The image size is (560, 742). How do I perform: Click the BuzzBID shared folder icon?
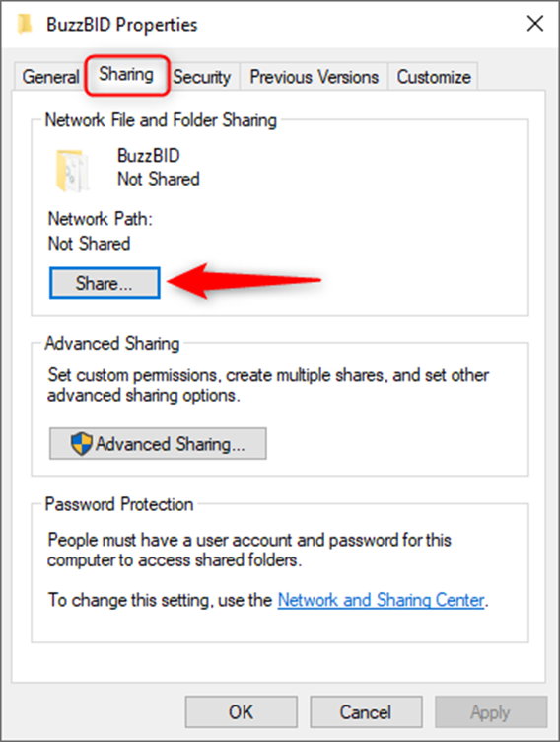click(72, 171)
